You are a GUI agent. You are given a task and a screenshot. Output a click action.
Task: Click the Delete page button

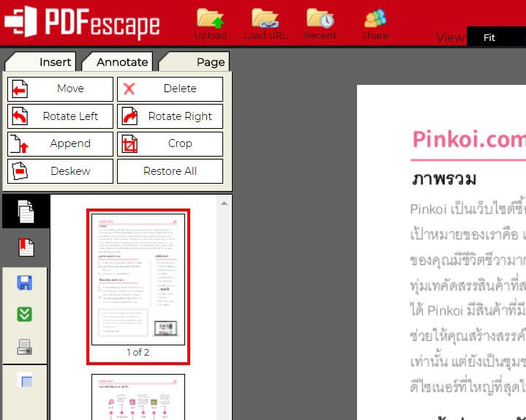[x=170, y=89]
